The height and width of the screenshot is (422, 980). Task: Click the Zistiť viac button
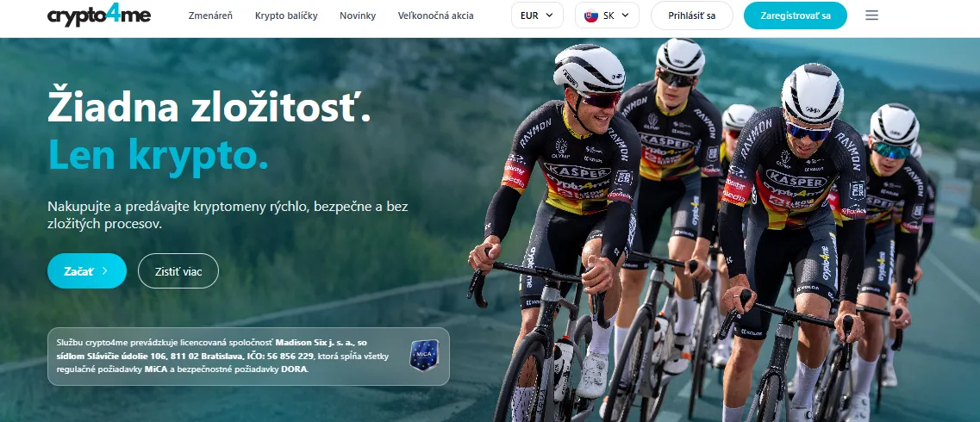click(178, 271)
